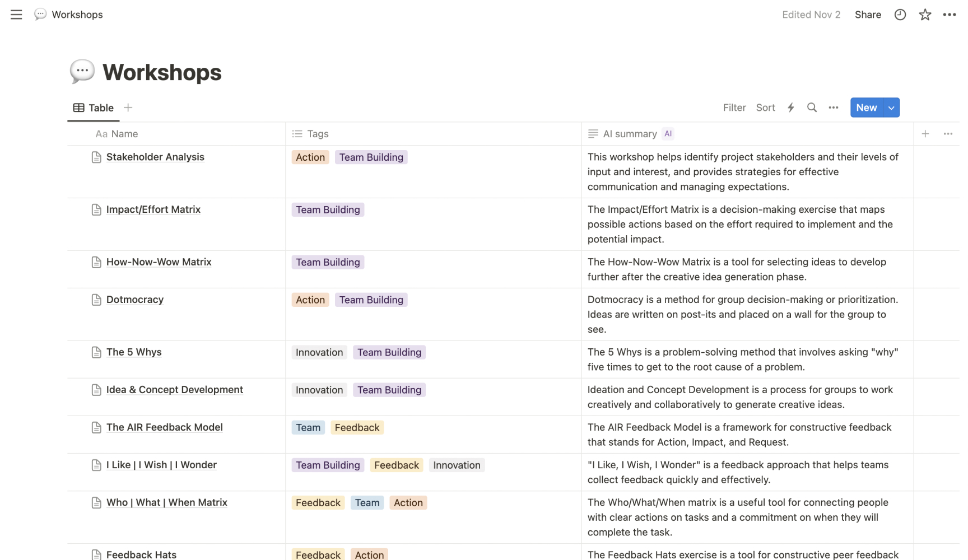
Task: Click the Filter option
Action: (734, 108)
